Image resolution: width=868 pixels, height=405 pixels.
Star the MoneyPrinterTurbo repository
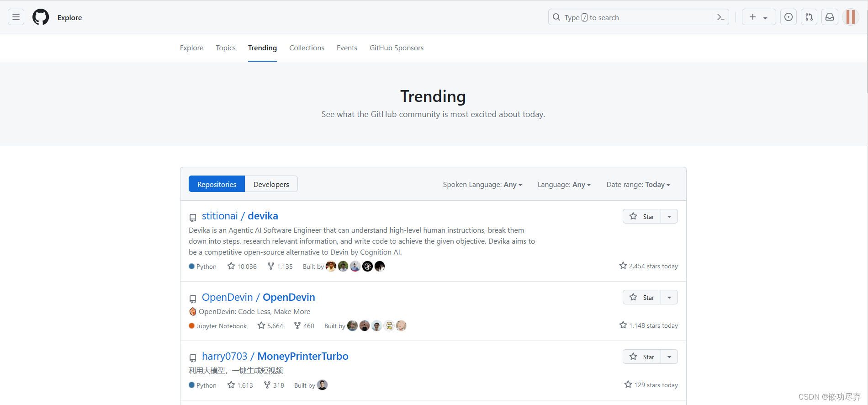coord(642,357)
